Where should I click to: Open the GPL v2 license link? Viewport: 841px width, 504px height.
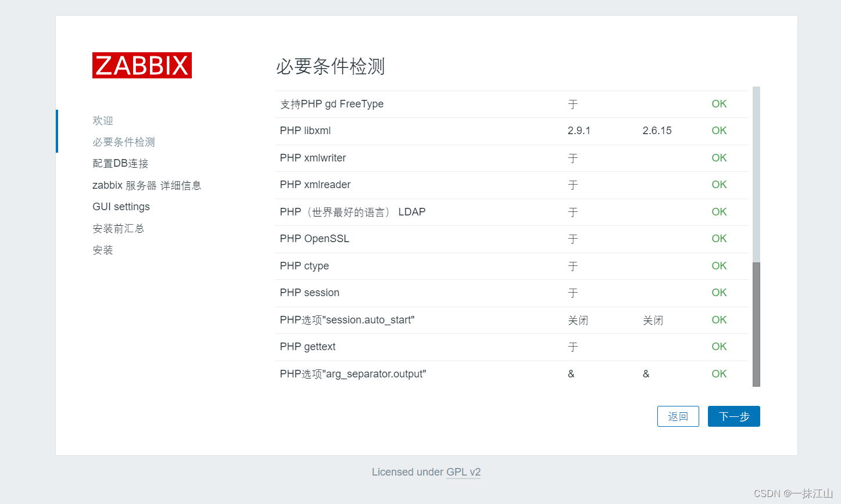point(463,472)
